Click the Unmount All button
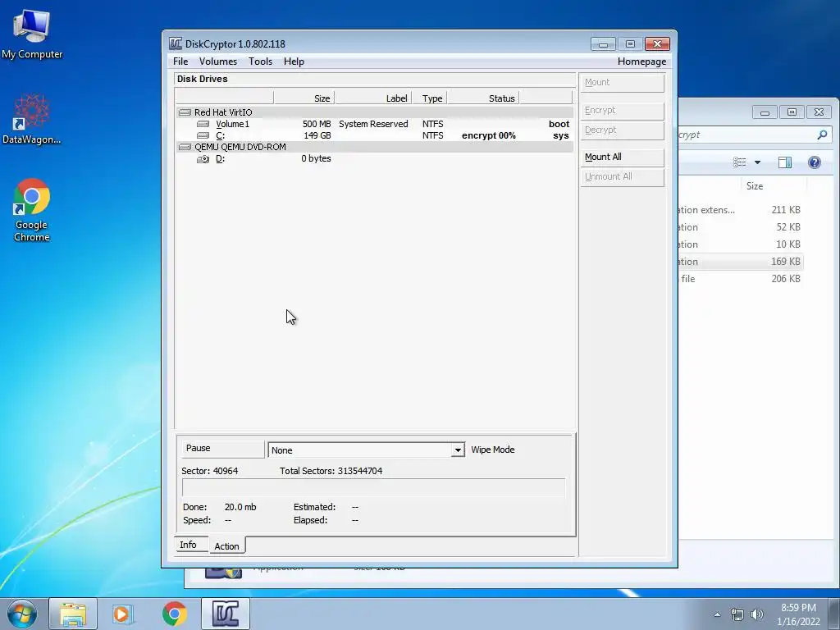The image size is (840, 630). tap(622, 177)
